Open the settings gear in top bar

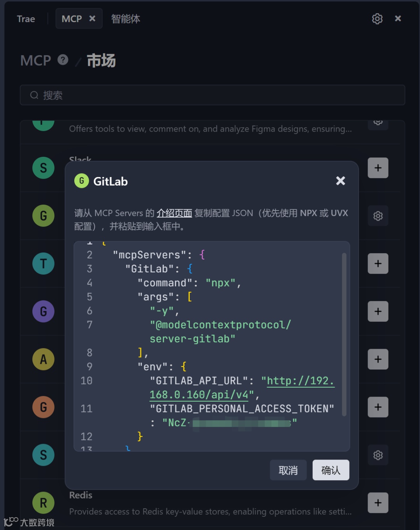tap(377, 19)
